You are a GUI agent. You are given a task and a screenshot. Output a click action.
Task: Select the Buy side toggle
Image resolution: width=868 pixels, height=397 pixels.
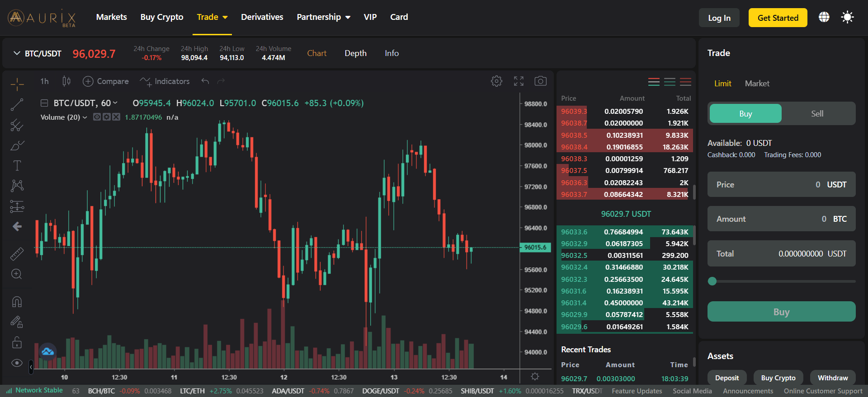[x=745, y=114]
